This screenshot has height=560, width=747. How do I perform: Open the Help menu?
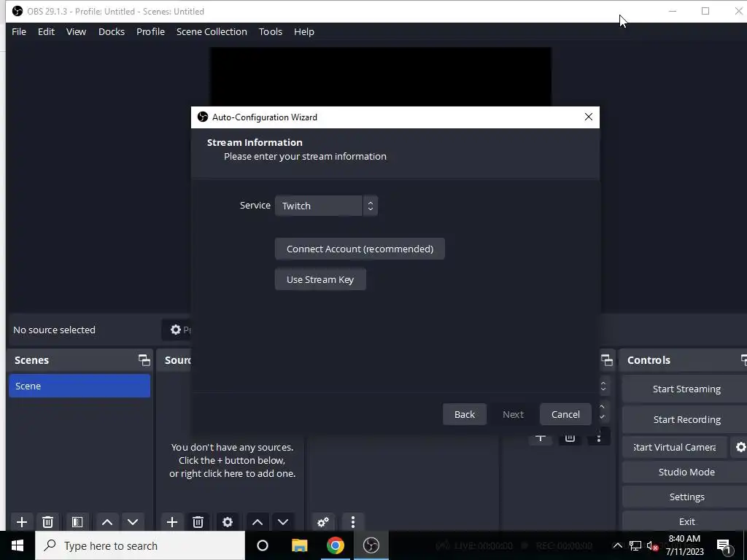point(304,32)
